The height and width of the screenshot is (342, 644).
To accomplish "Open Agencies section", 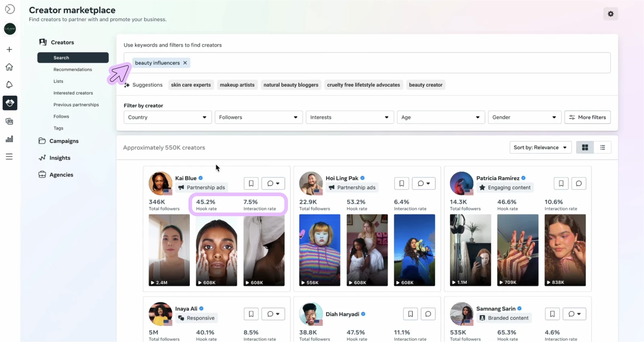I will [x=56, y=175].
